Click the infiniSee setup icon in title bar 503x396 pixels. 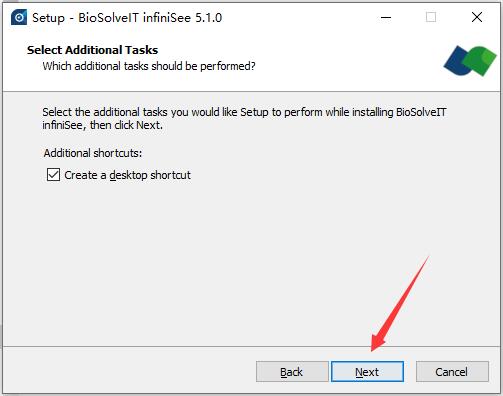(19, 17)
